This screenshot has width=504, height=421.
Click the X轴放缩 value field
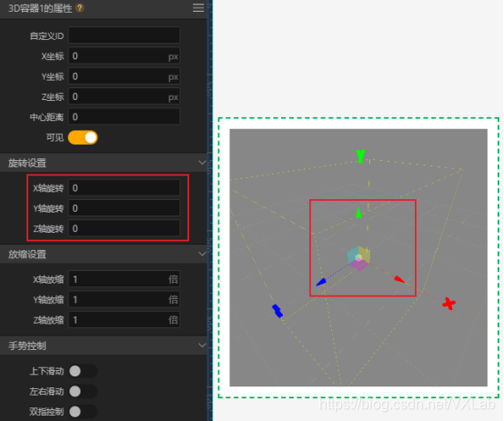pyautogui.click(x=124, y=279)
